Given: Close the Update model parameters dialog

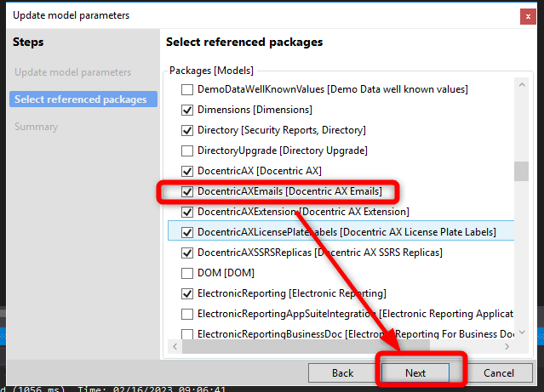Looking at the screenshot, I should [x=529, y=15].
